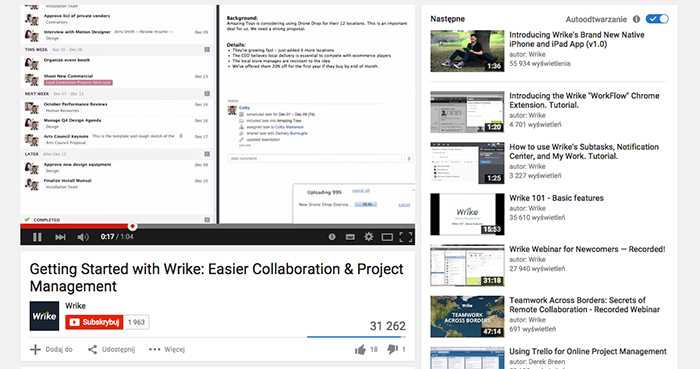The image size is (700, 369).
Task: Toggle subtitles in the player
Action: [x=350, y=237]
